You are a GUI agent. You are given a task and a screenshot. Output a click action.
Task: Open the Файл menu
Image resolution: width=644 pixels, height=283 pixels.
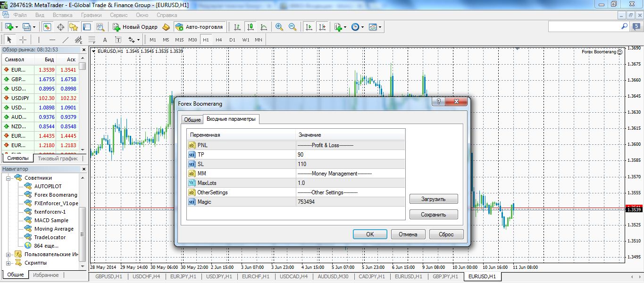20,15
